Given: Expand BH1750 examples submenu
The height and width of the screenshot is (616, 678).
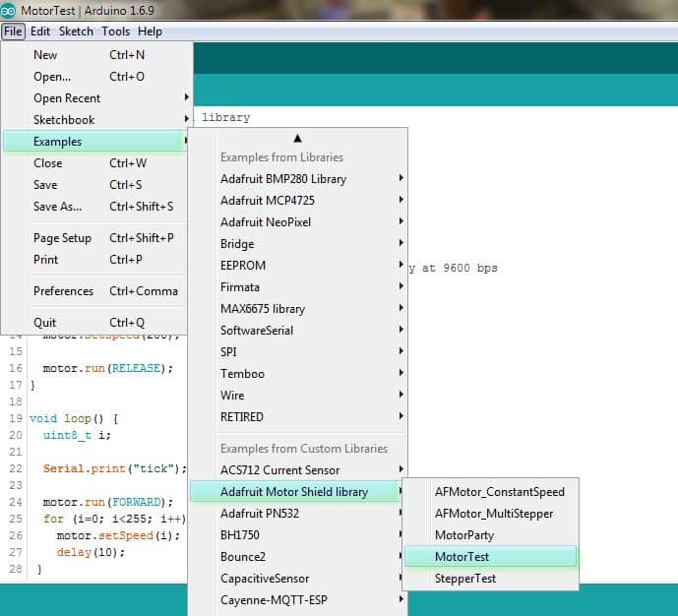Looking at the screenshot, I should click(296, 534).
